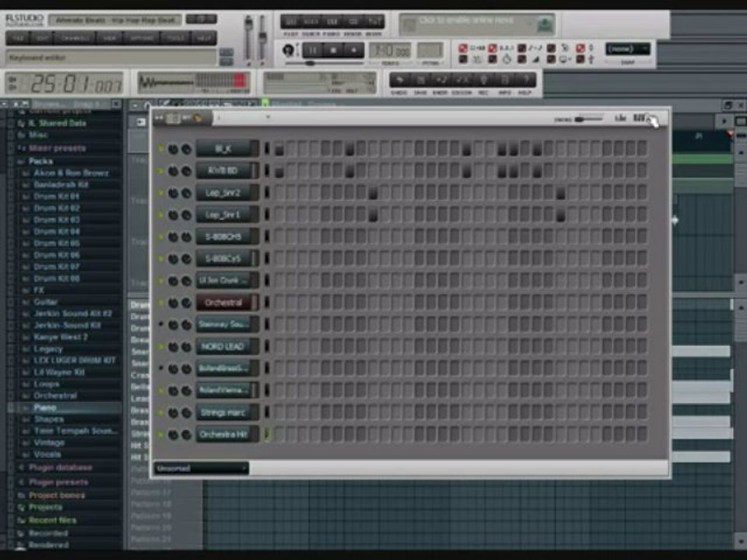Select the Orchestral channel button
This screenshot has width=747, height=560.
tap(223, 303)
